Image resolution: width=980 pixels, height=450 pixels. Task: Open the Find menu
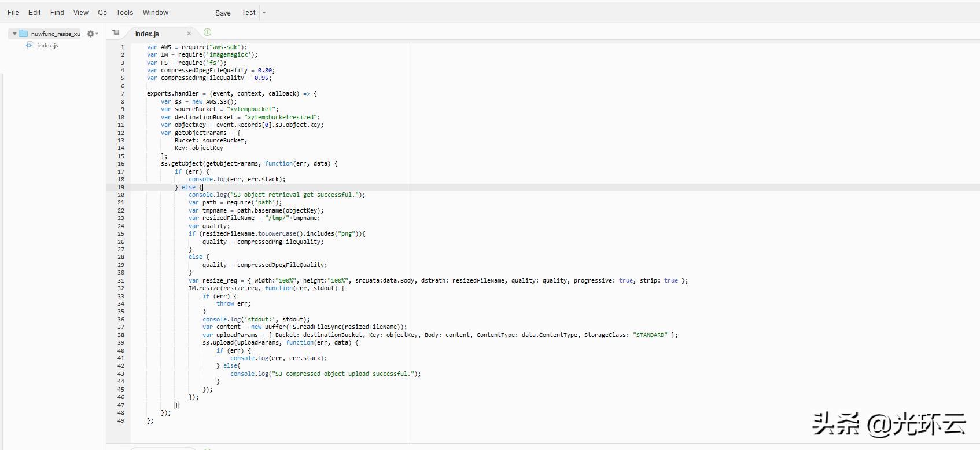pos(57,13)
